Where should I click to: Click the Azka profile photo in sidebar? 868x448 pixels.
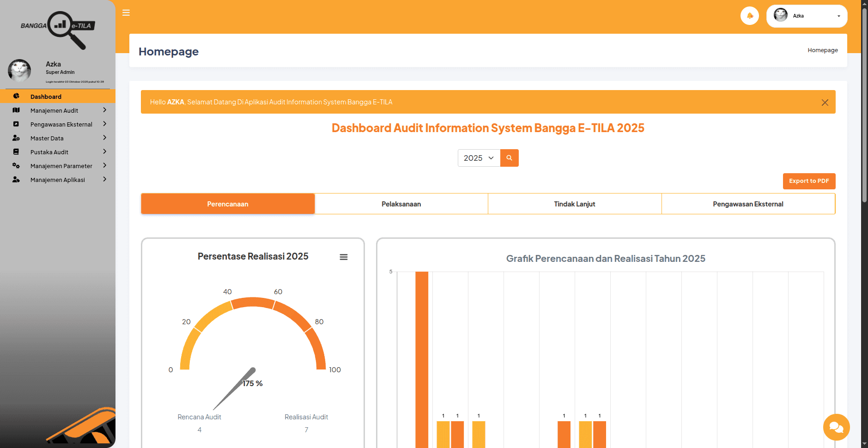tap(19, 70)
